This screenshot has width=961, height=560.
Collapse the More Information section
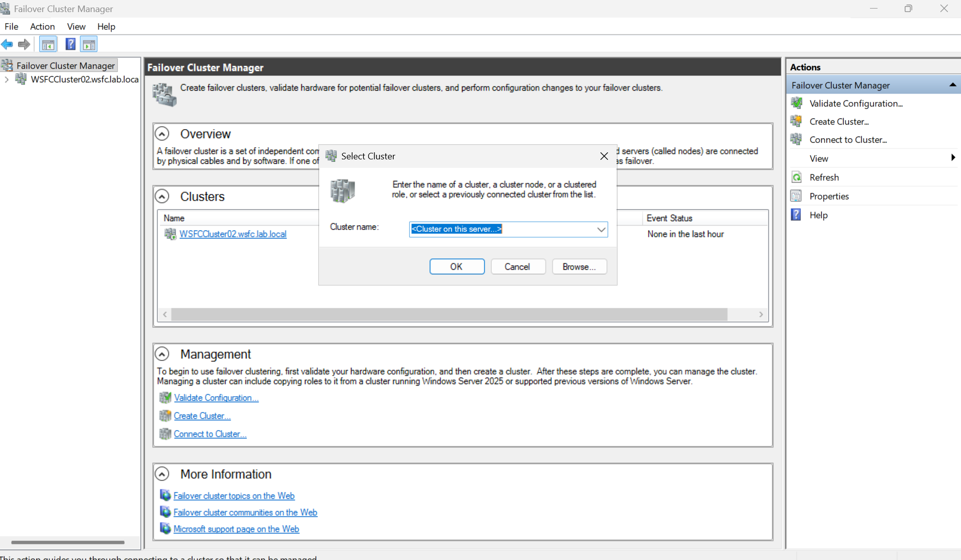pyautogui.click(x=162, y=474)
